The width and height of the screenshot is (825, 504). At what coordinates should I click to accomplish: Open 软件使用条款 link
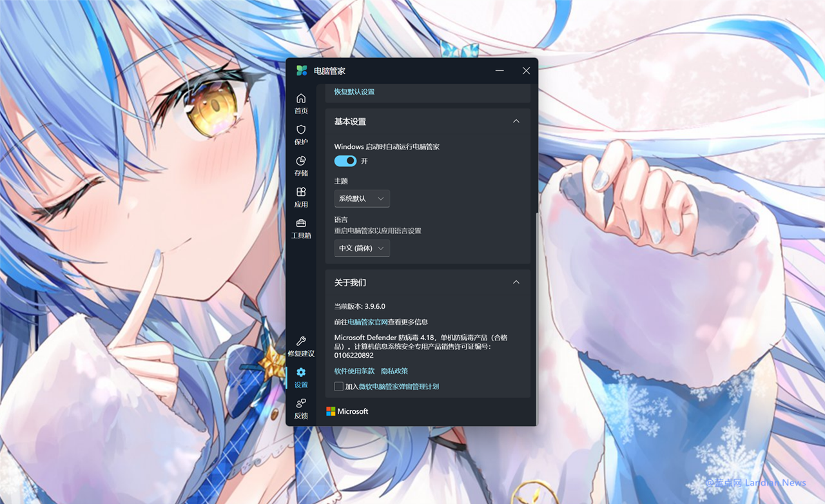[x=354, y=371]
